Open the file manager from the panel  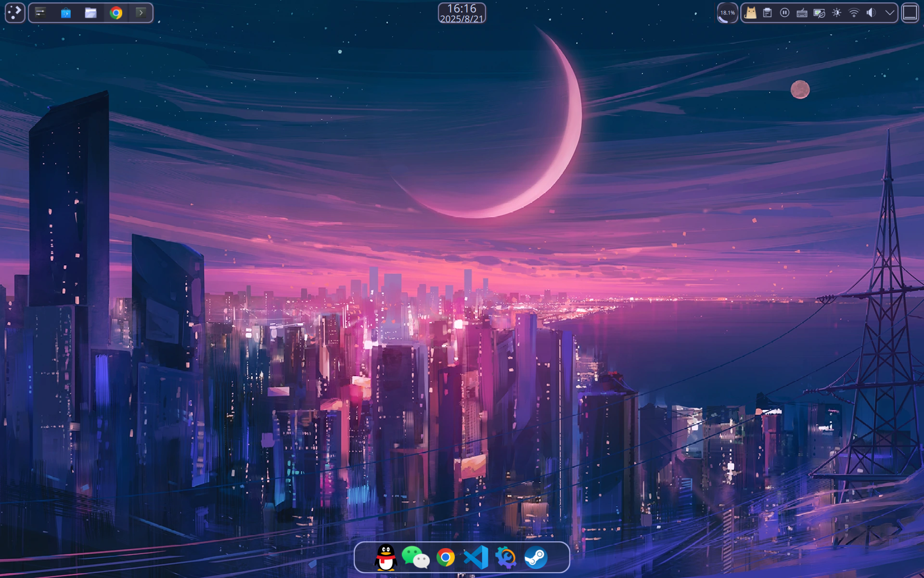91,13
